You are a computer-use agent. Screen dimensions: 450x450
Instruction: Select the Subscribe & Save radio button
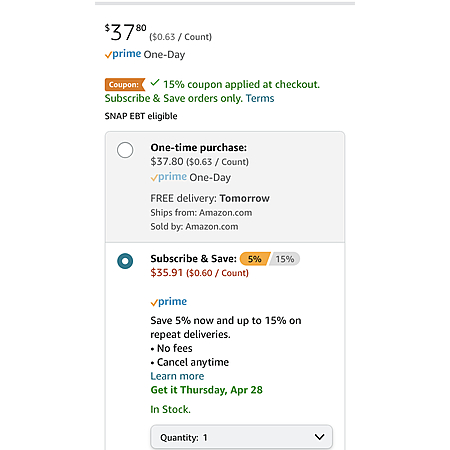125,261
